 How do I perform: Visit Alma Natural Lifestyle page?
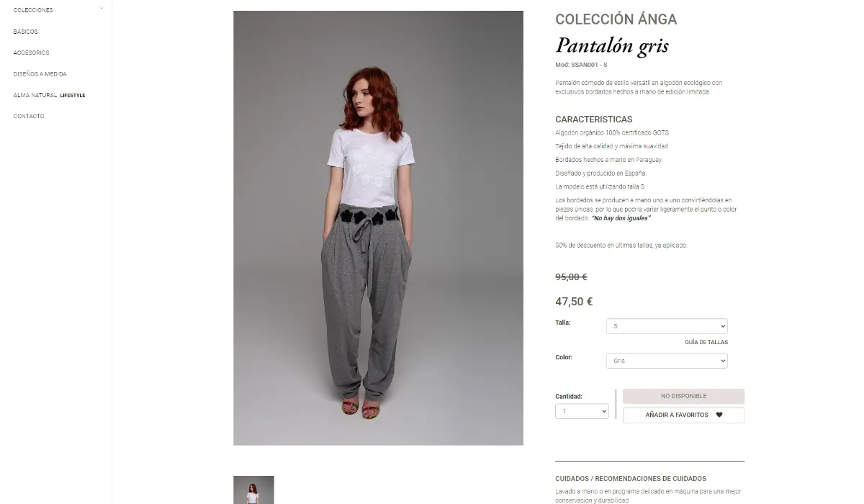tap(49, 95)
